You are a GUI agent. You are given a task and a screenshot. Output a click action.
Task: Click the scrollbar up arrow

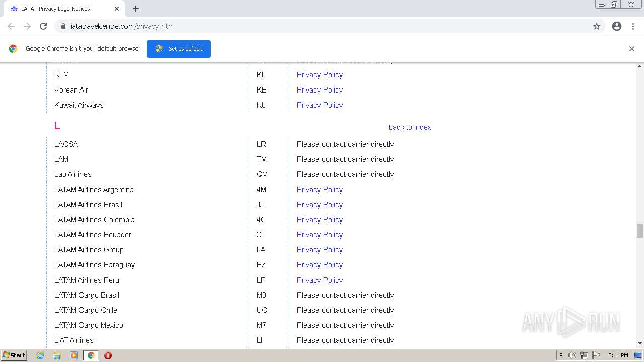coord(640,66)
